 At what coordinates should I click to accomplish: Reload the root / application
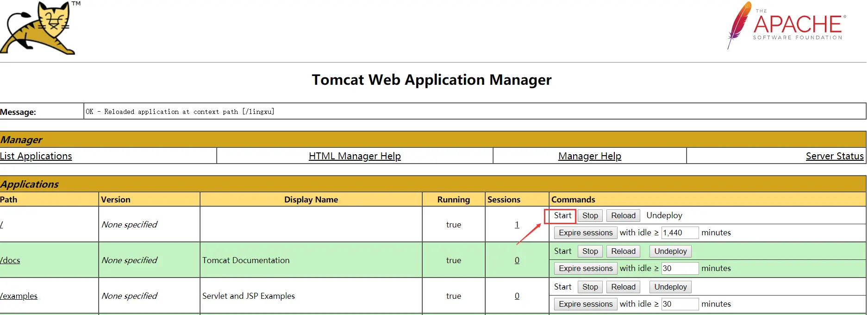click(623, 215)
